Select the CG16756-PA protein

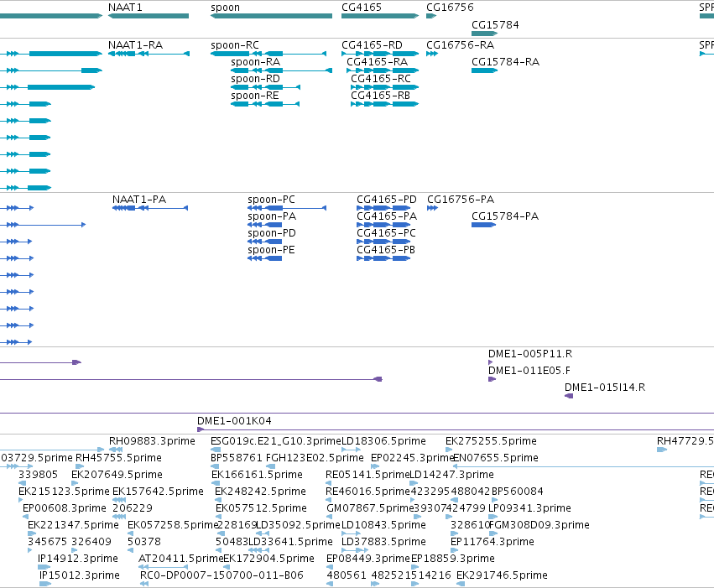[433, 208]
